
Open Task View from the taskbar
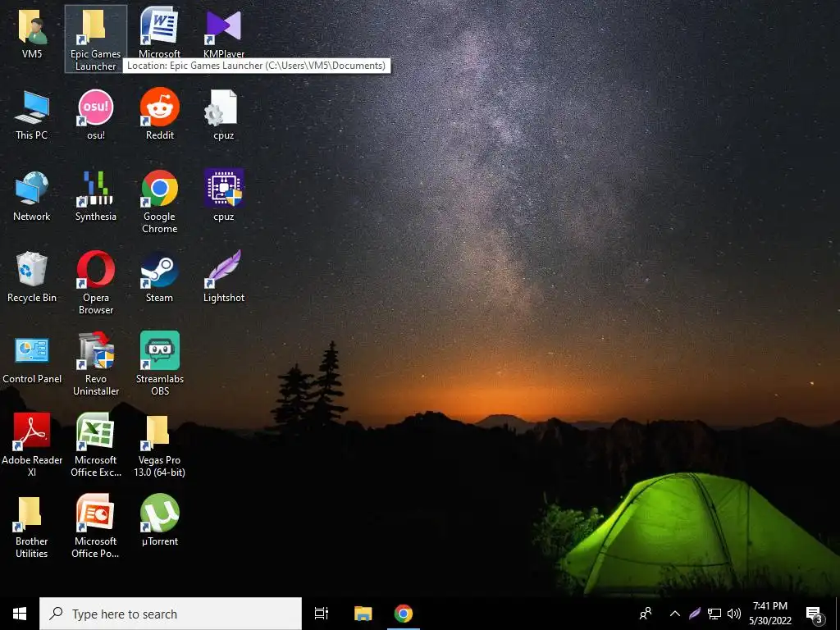[x=322, y=614]
